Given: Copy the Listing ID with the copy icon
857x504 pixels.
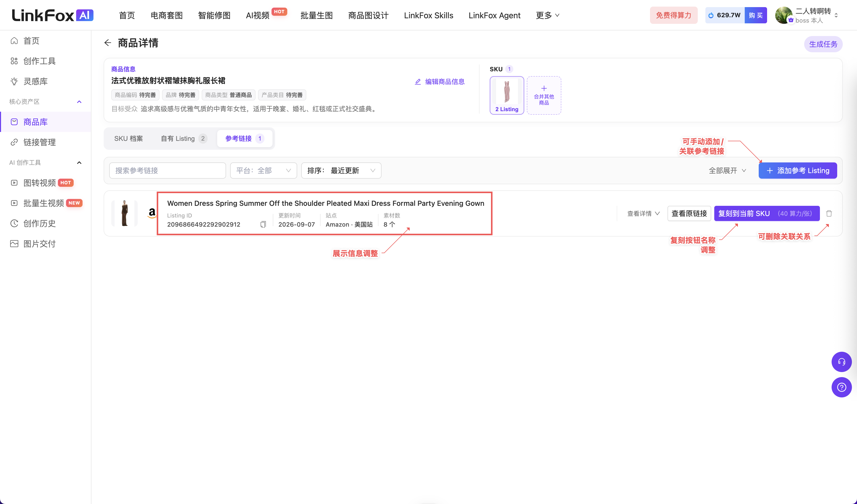Looking at the screenshot, I should 263,224.
